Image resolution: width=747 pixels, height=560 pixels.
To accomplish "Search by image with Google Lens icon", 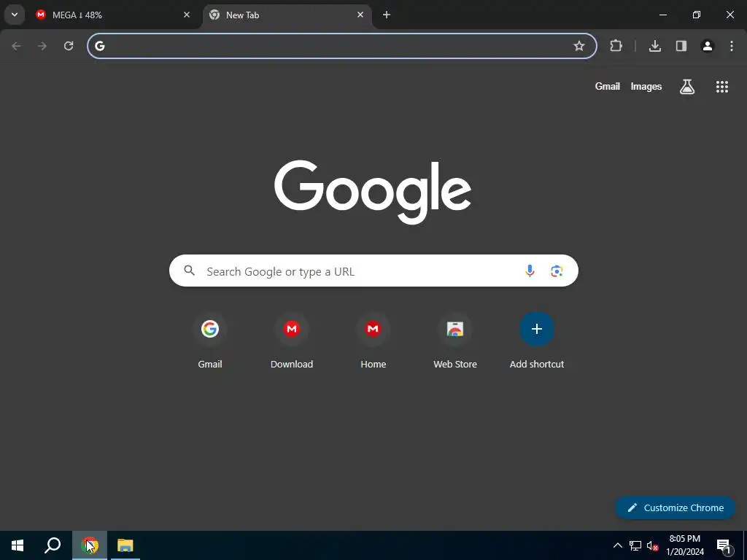I will 557,271.
